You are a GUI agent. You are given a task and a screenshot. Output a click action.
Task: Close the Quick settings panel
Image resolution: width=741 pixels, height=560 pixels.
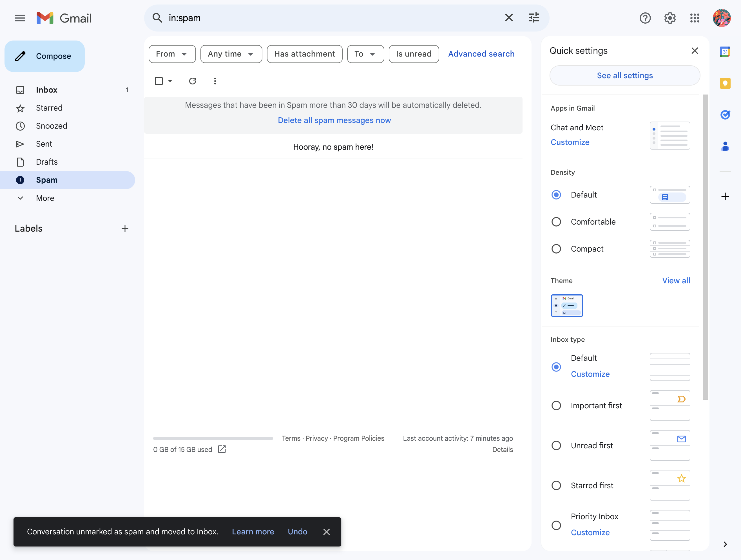coord(695,51)
